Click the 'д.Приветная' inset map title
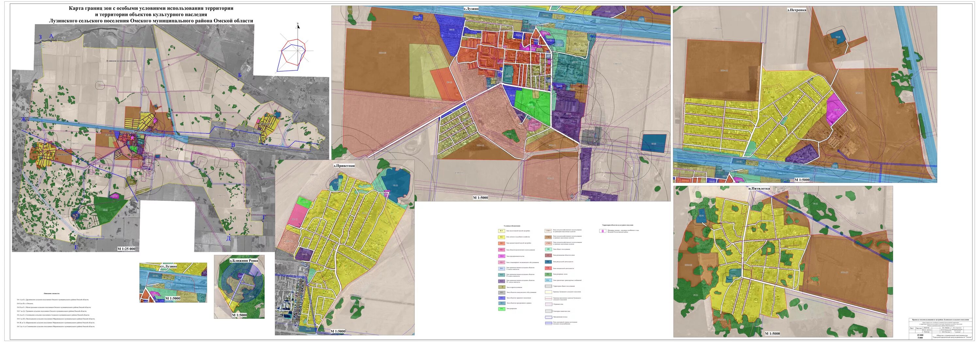Screen dimensions: 980x343 [x=344, y=166]
